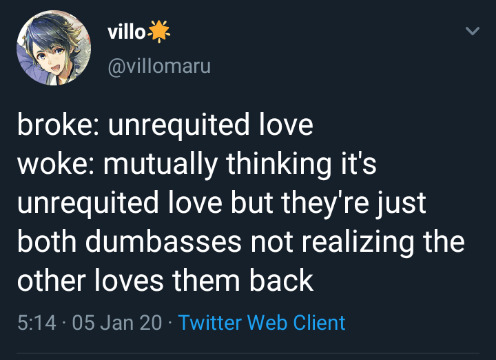The image size is (496, 360).
Task: Click the divider line below the timestamp
Action: coord(248,353)
